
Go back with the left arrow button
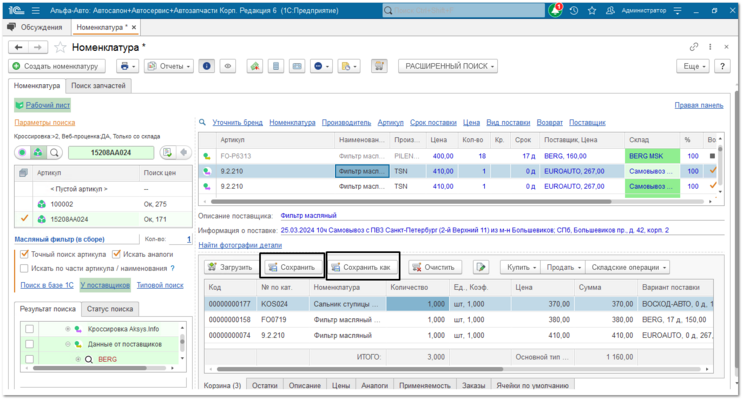point(18,47)
